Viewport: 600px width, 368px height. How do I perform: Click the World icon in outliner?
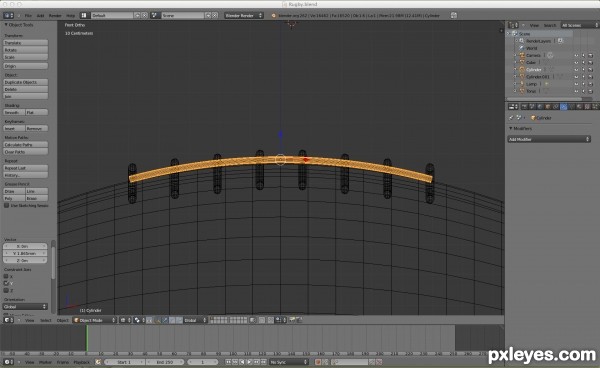pos(522,48)
